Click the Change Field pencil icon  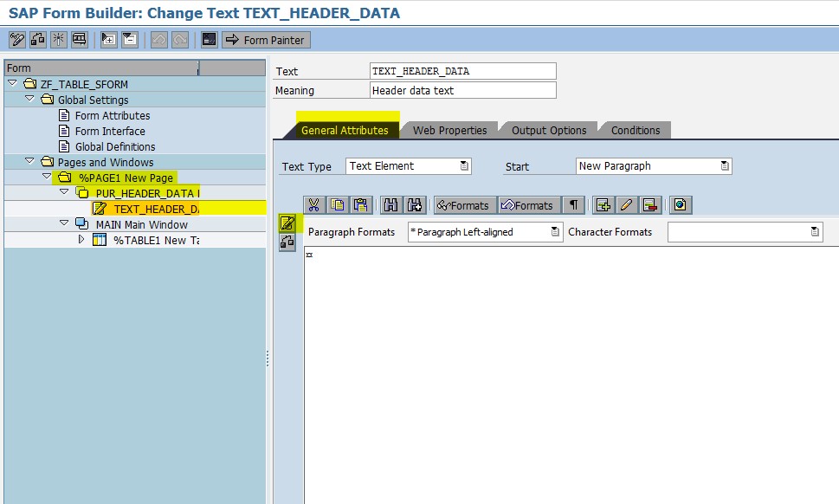(x=627, y=205)
